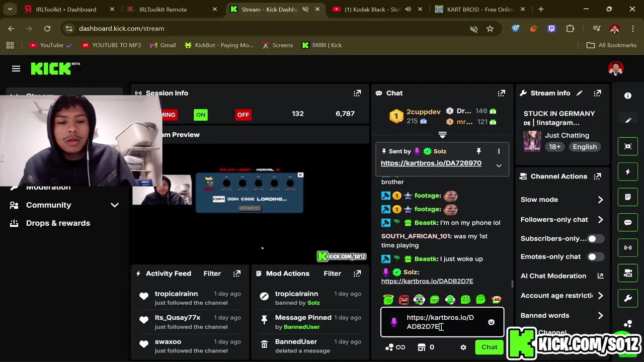Screen dimensions: 644x362
Task: Switch to KART BROS! tab
Action: [480, 9]
